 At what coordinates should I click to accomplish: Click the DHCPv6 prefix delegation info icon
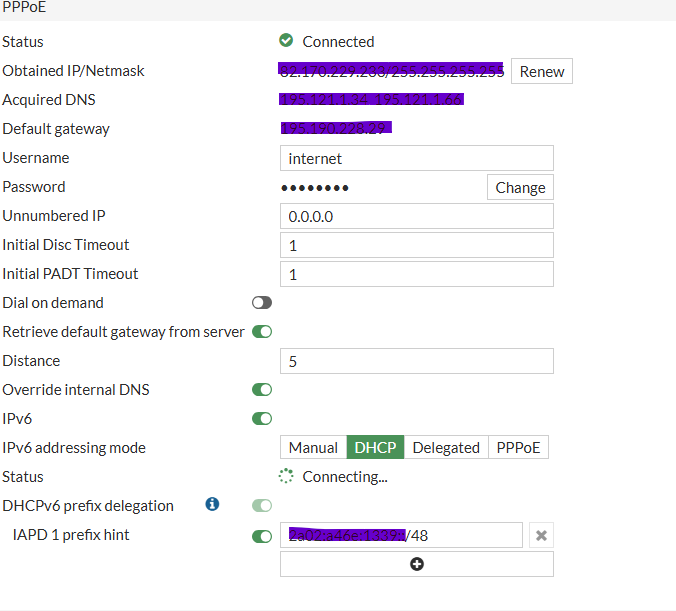212,504
